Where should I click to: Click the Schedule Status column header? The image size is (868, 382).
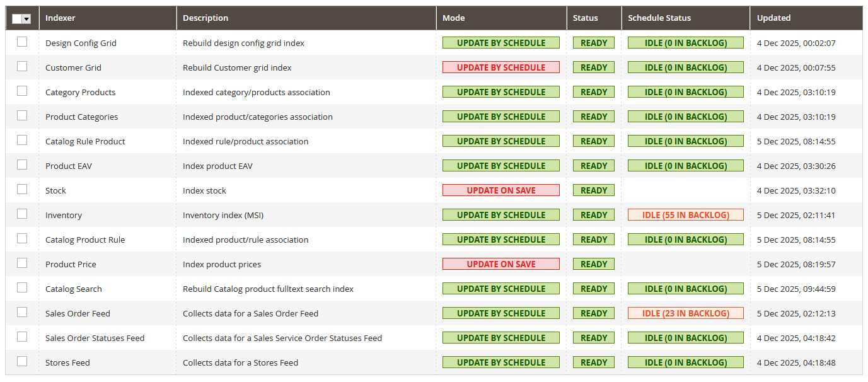tap(659, 18)
